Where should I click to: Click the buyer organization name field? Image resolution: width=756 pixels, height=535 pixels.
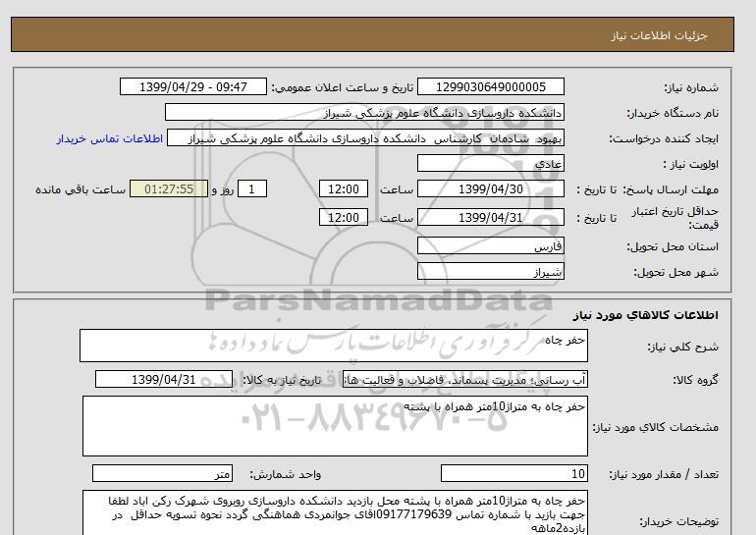pyautogui.click(x=364, y=112)
